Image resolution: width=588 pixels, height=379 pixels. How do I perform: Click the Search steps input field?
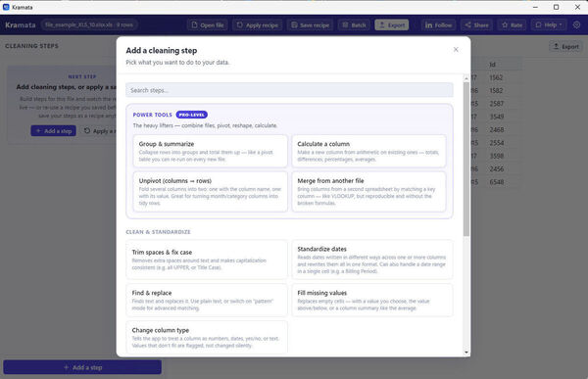click(289, 90)
